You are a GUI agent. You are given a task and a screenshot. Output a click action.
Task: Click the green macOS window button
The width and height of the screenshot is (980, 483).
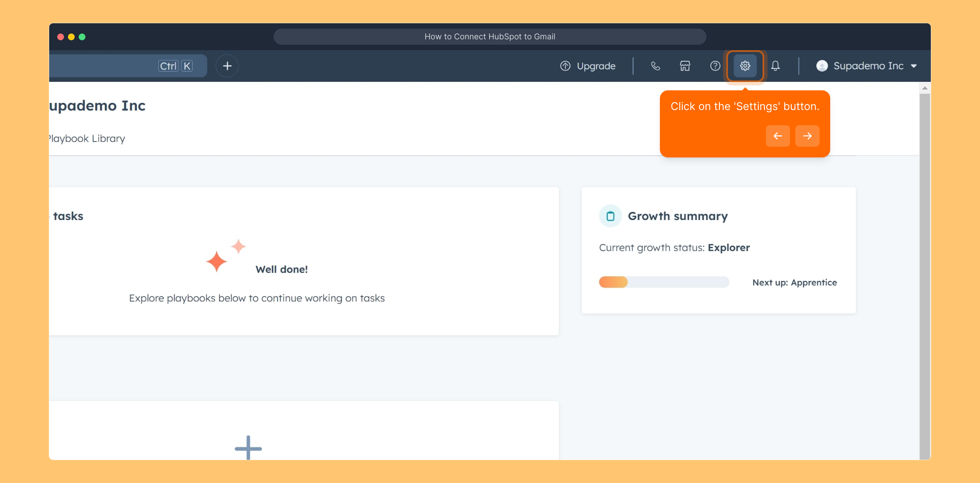click(82, 37)
